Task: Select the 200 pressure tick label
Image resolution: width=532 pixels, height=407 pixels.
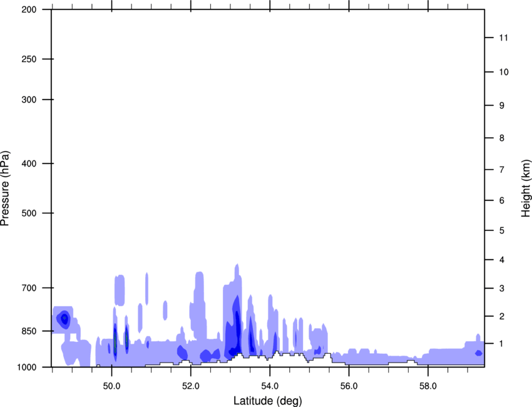Action: (29, 9)
